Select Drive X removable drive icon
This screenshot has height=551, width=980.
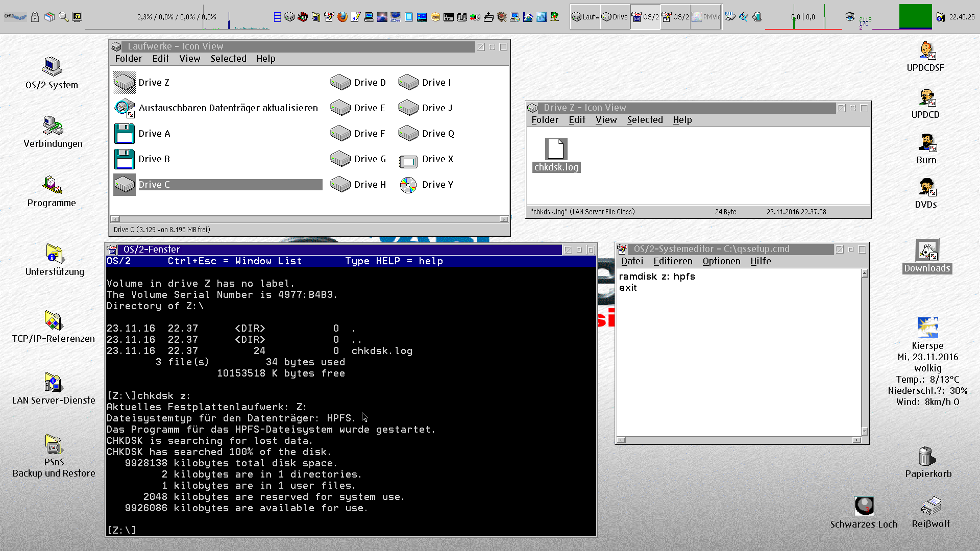(426, 159)
